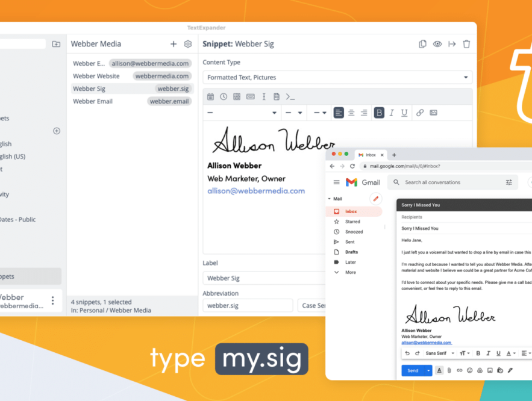The width and height of the screenshot is (532, 401).
Task: Select the allison@webbermedia.com abbreviation snippet row
Action: 132,63
